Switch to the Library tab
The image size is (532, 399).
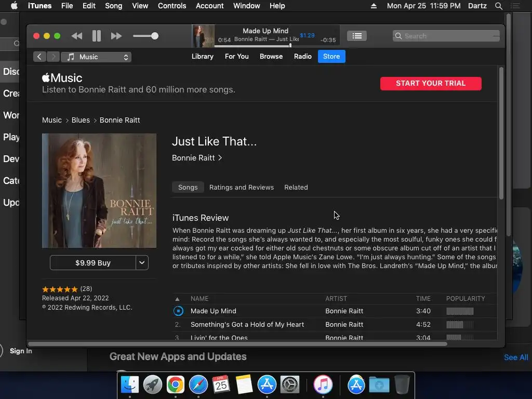click(x=203, y=56)
